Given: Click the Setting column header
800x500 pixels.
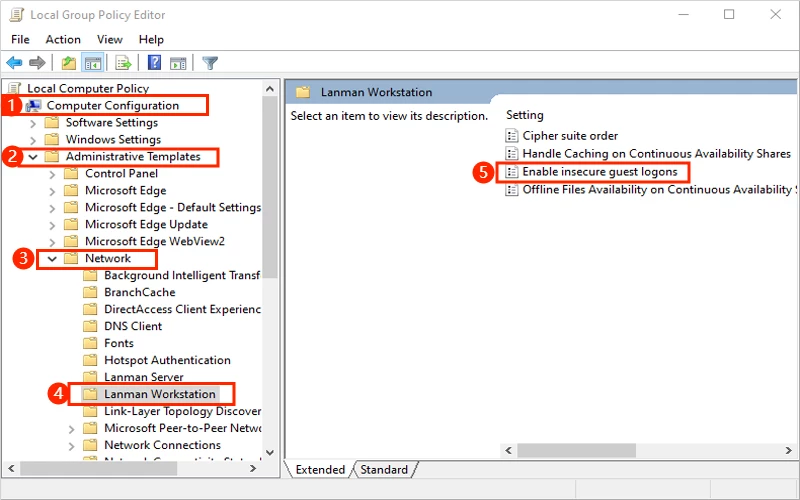Looking at the screenshot, I should click(524, 115).
